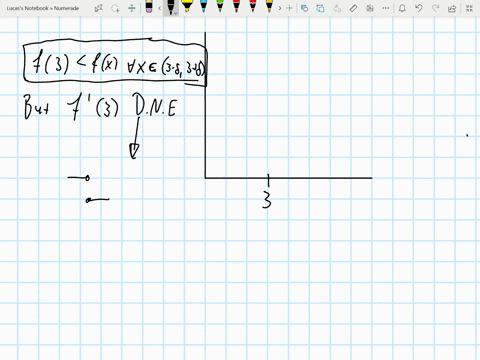480x360 pixels.
Task: Open the Share page icon
Action: [452, 8]
